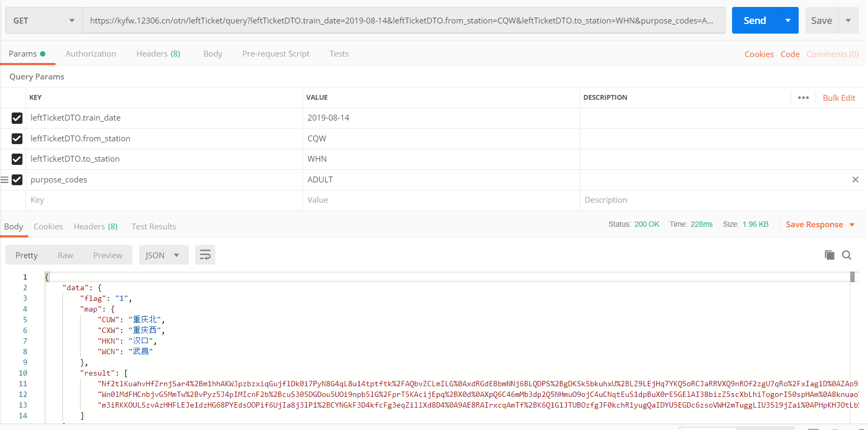Click the Send button
The height and width of the screenshot is (430, 868).
(755, 21)
